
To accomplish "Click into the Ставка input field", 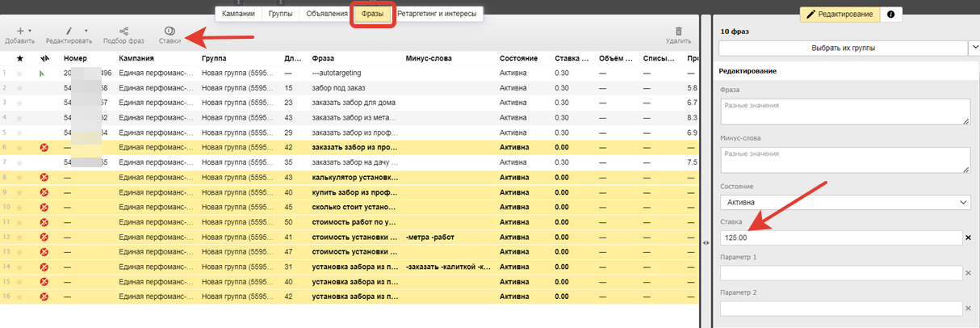I will [840, 238].
